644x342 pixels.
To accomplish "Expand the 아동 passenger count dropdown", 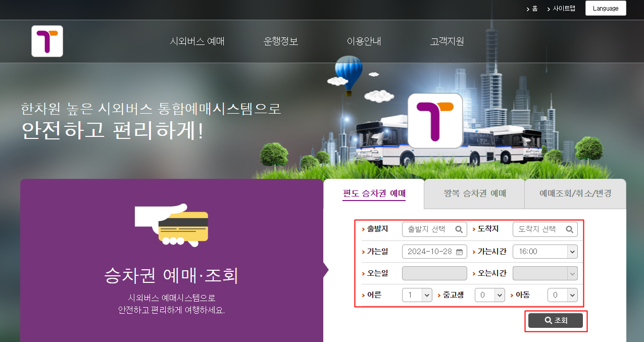I will click(x=563, y=295).
